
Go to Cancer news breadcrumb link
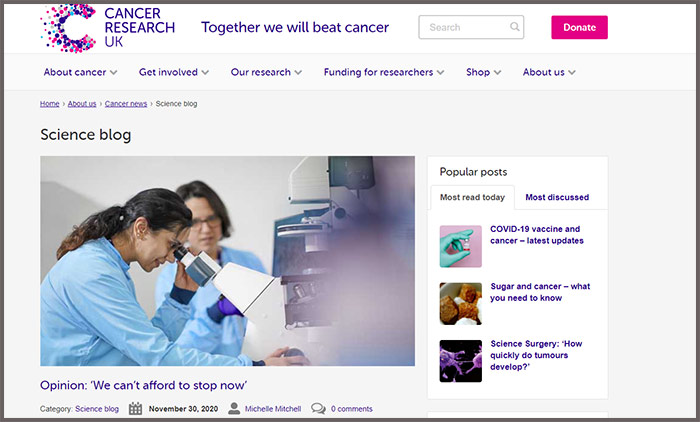tap(126, 104)
